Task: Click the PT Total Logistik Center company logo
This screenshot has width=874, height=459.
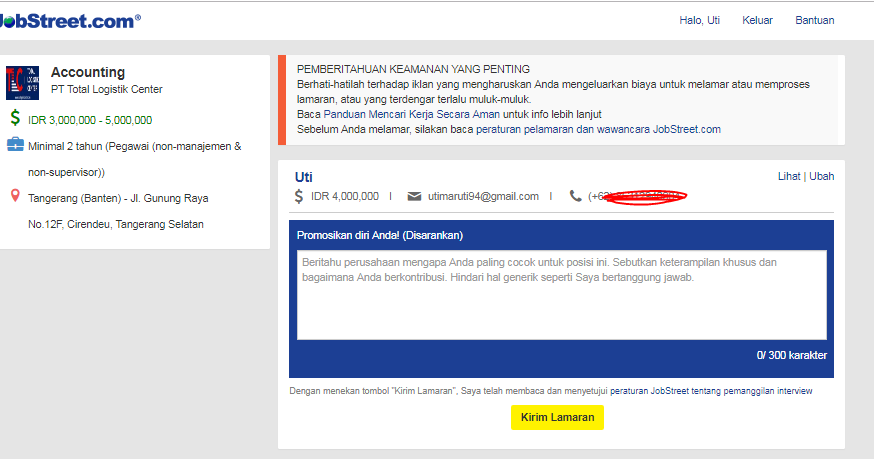Action: pyautogui.click(x=22, y=83)
